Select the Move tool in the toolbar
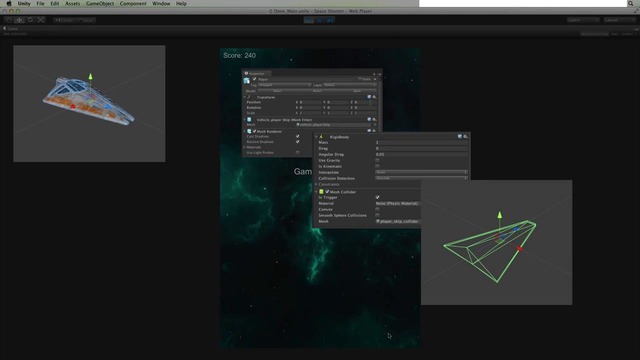 click(19, 20)
